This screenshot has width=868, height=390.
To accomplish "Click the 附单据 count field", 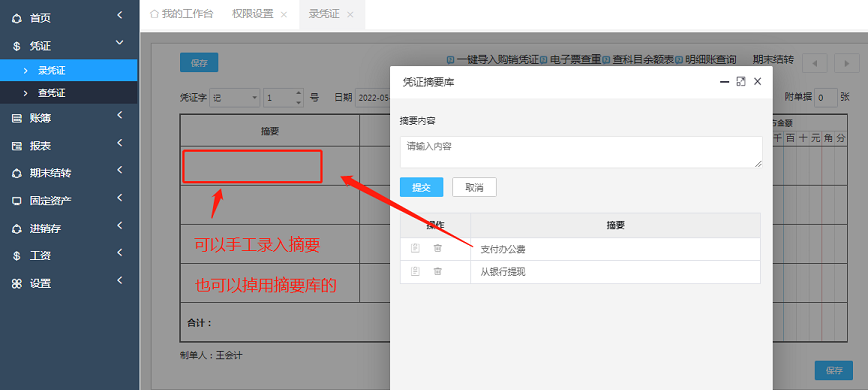I will (x=826, y=97).
